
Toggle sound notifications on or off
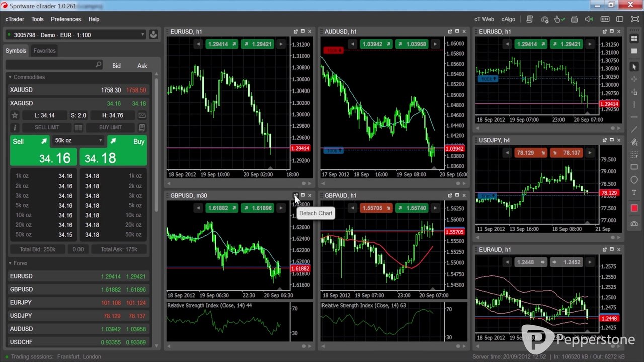[x=589, y=19]
